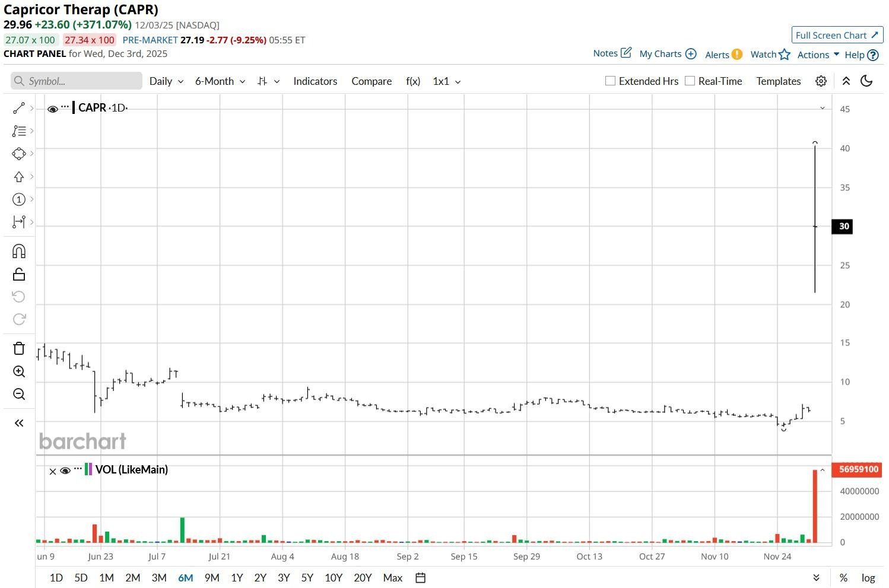Open the 6-Month period dropdown
The image size is (889, 588).
(220, 81)
